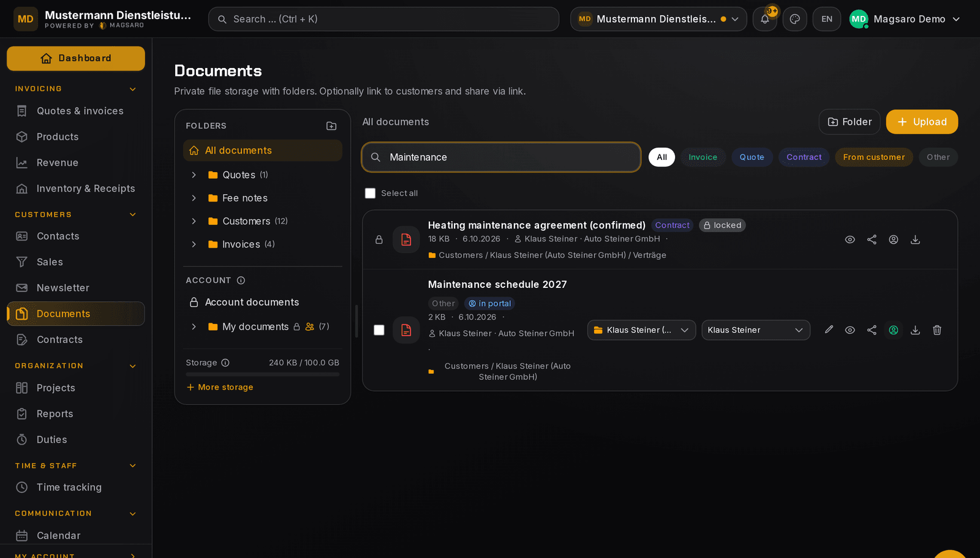Screen dimensions: 980x558
Task: Preview Maintenance schedule 2027 with eye icon
Action: [850, 330]
